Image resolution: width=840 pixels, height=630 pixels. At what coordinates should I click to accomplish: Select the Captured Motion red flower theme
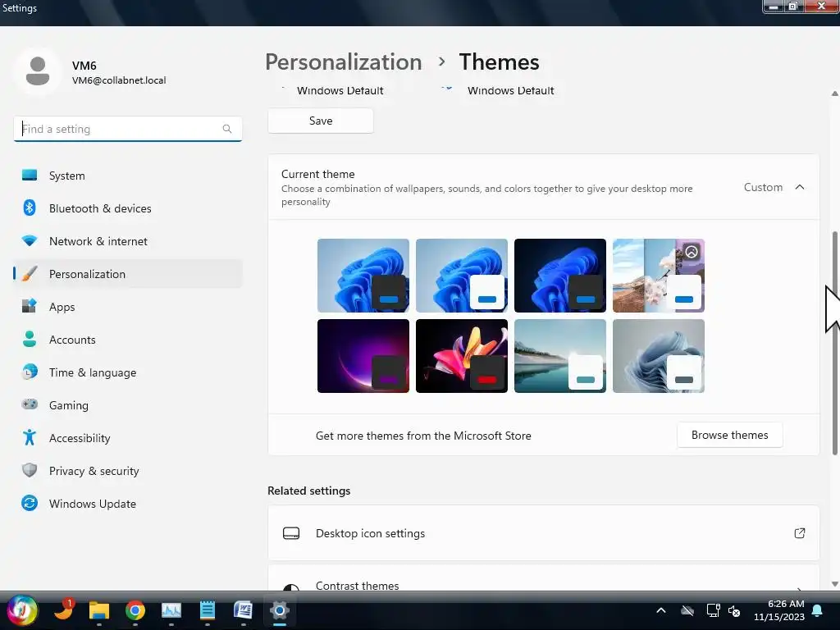(x=462, y=356)
